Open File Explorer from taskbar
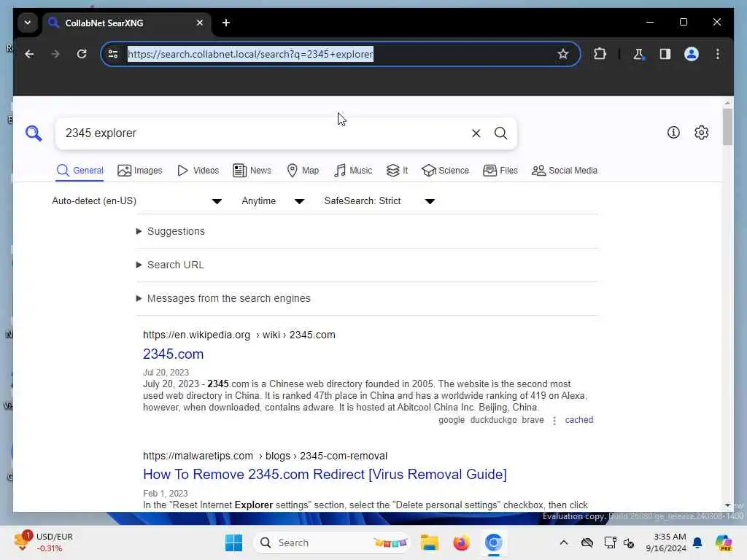Image resolution: width=747 pixels, height=560 pixels. (x=429, y=542)
